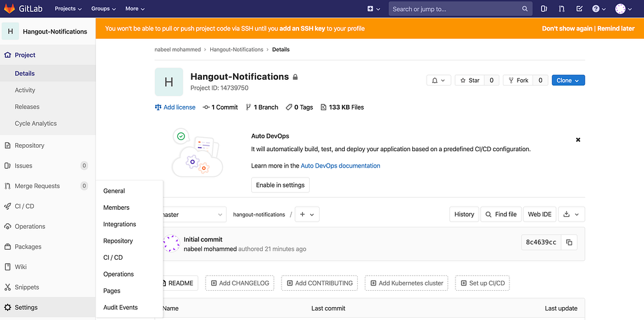The height and width of the screenshot is (320, 644).
Task: Click Add CONTRIBUTING button
Action: 320,283
